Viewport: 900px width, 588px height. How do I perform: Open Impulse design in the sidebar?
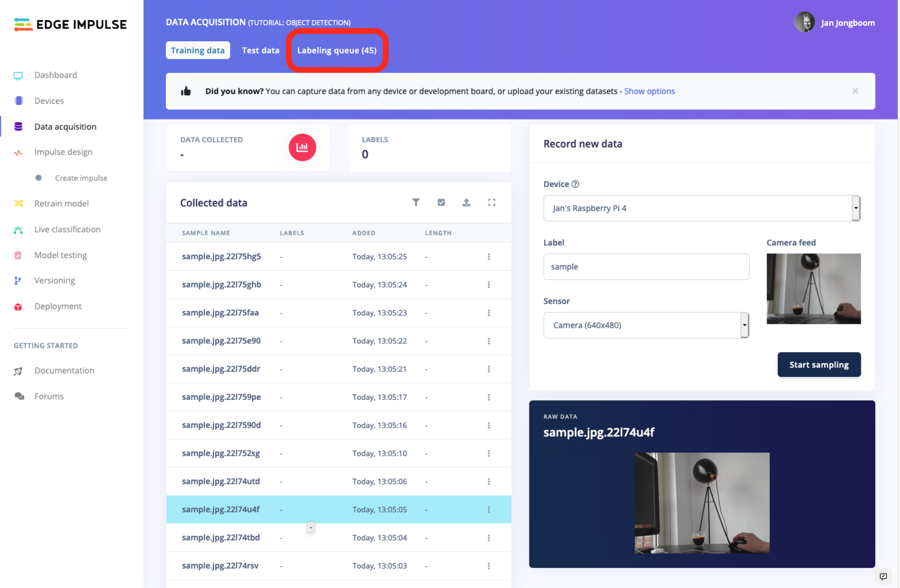pos(64,152)
